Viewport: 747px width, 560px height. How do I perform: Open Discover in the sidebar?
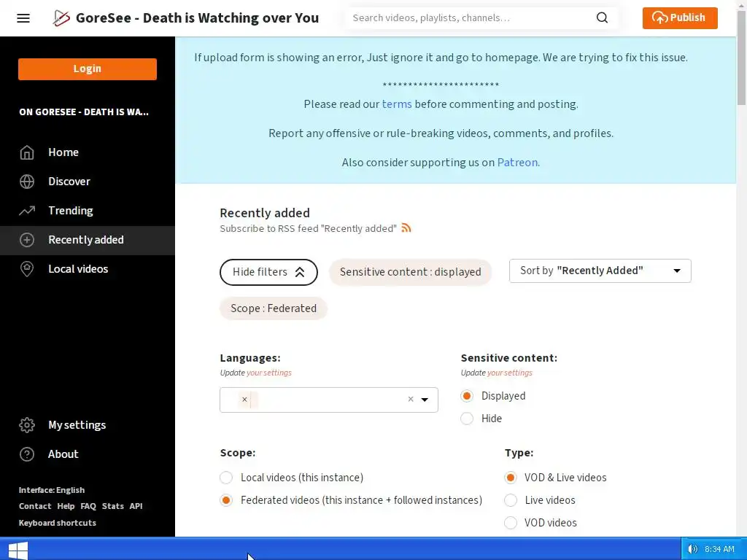pyautogui.click(x=88, y=182)
